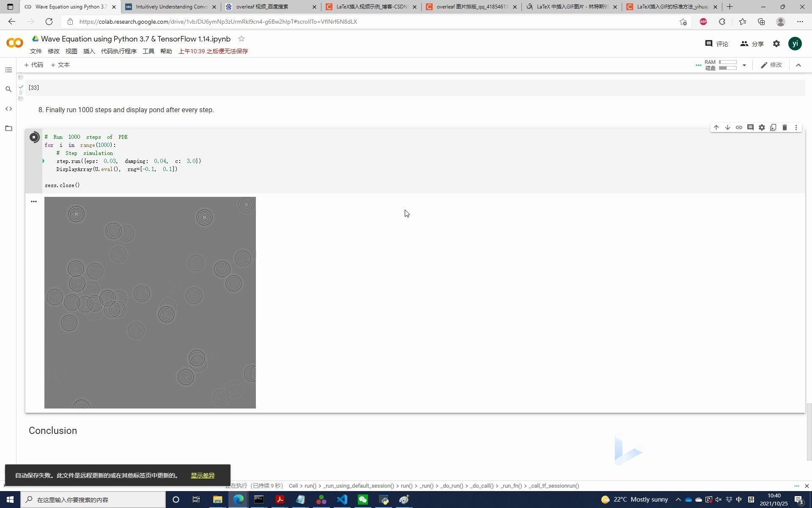Open the table of contents sidebar
The width and height of the screenshot is (812, 508).
click(8, 70)
